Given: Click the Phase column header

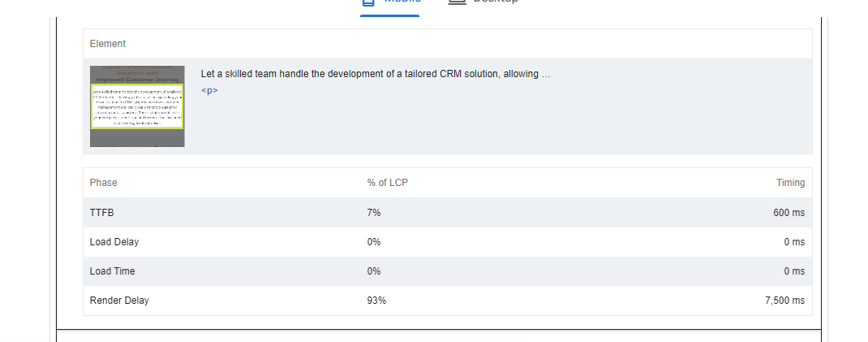Looking at the screenshot, I should pyautogui.click(x=104, y=182).
